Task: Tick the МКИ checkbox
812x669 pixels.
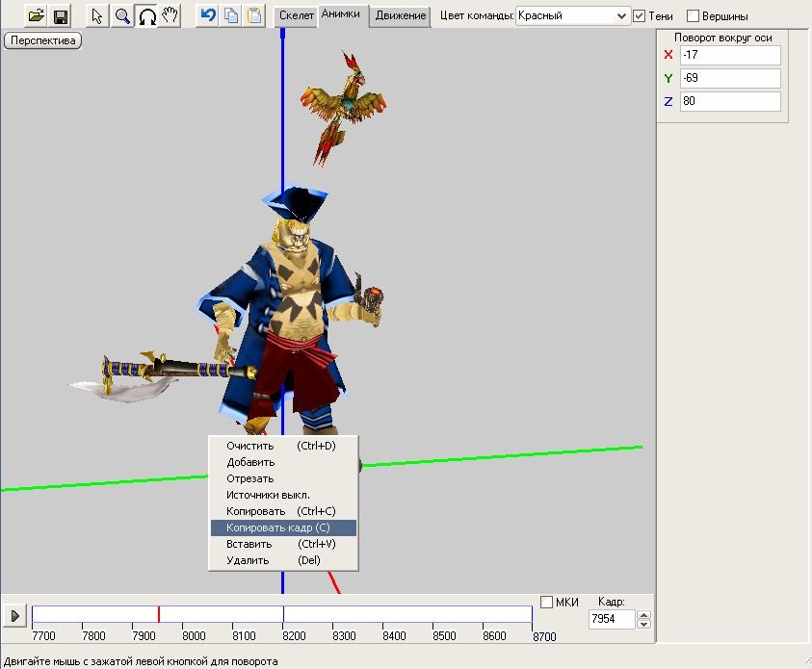Action: pyautogui.click(x=547, y=603)
